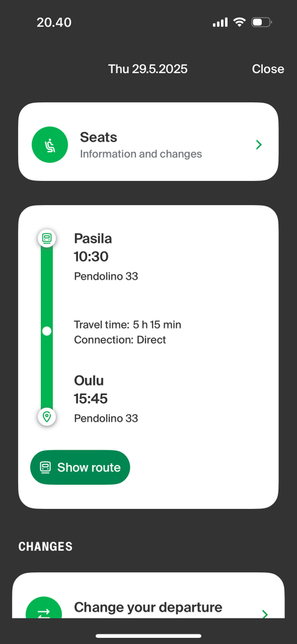Tap the Pasila departure station name
This screenshot has height=644, width=297.
[x=93, y=238]
